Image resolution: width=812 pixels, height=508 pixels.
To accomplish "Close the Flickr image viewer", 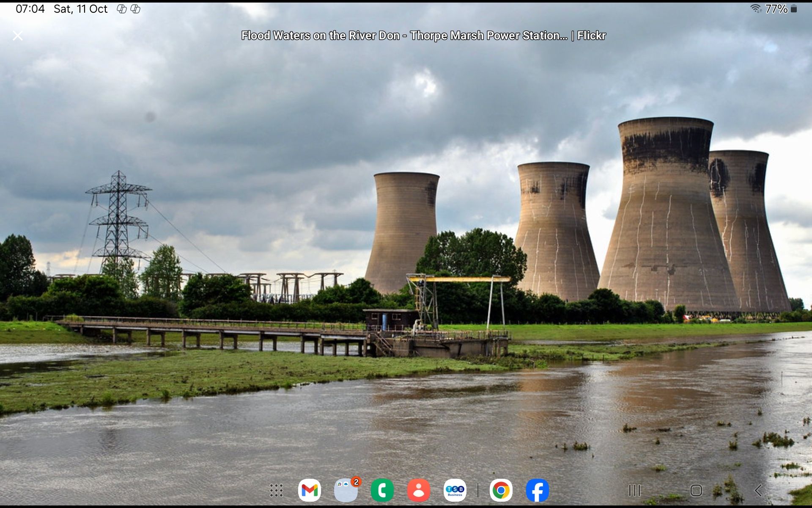I will point(18,36).
